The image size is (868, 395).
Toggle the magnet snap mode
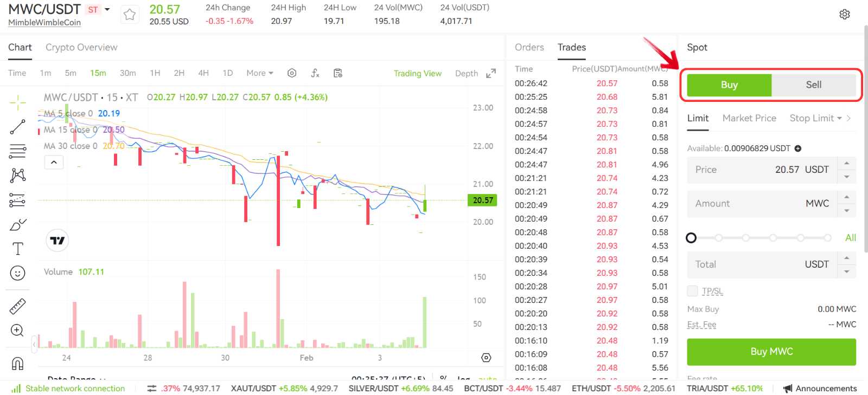tap(17, 364)
